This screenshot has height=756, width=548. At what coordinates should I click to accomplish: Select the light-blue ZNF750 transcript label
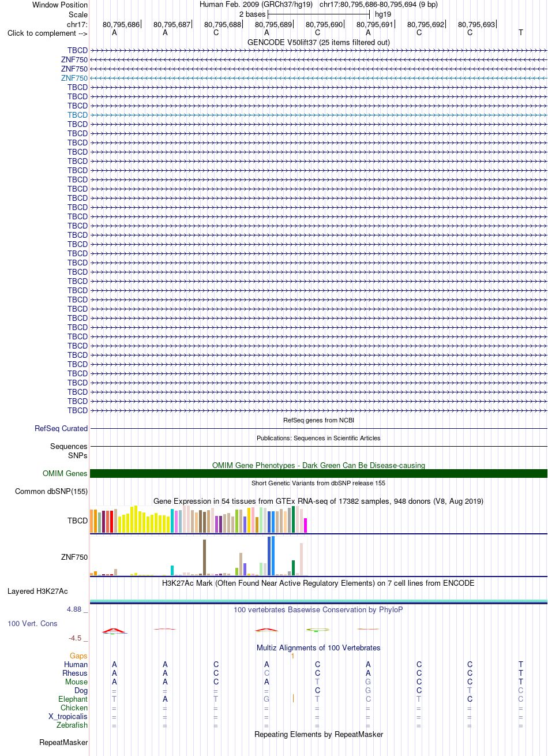tap(74, 78)
